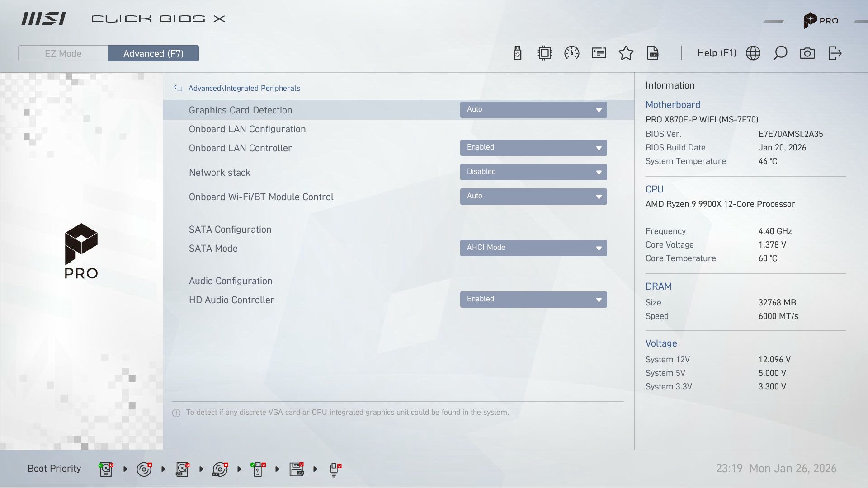Click Help (F1) button
Image resolution: width=868 pixels, height=488 pixels.
click(717, 53)
